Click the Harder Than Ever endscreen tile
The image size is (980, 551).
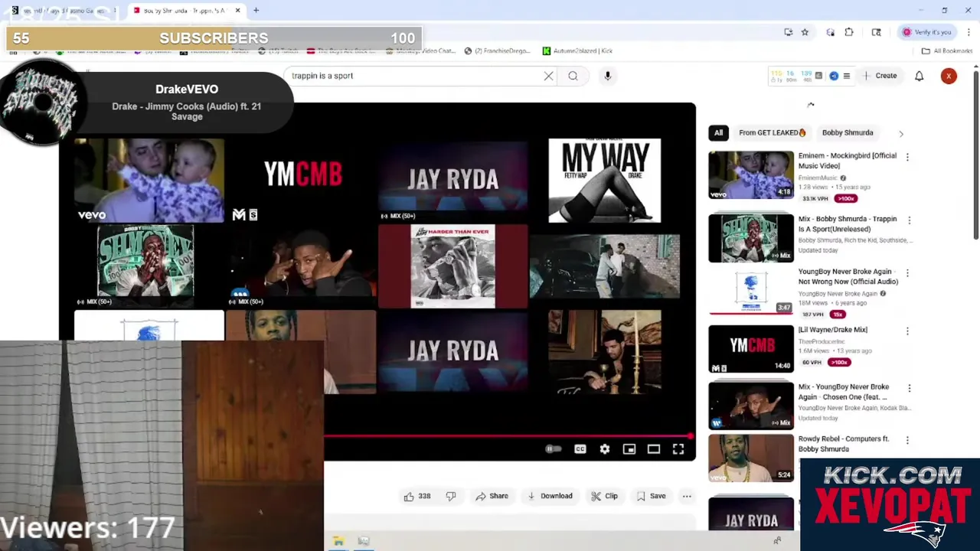coord(453,266)
